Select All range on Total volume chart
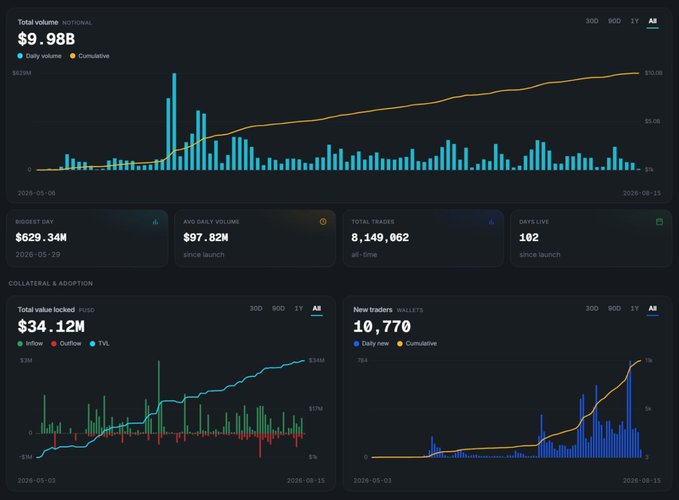679x500 pixels. (653, 21)
